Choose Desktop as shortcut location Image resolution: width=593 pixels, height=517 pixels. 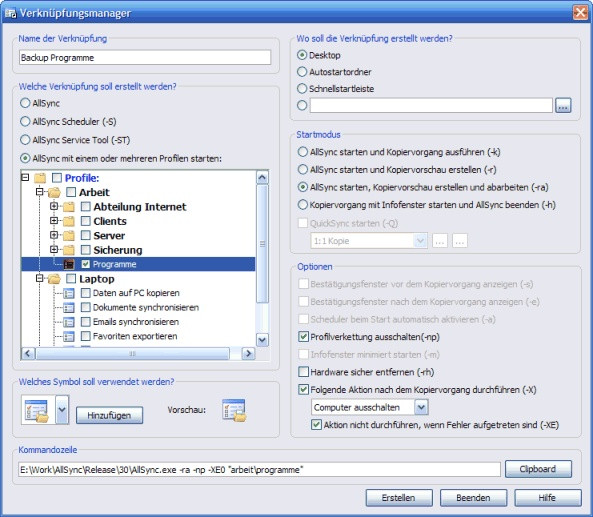click(x=302, y=55)
